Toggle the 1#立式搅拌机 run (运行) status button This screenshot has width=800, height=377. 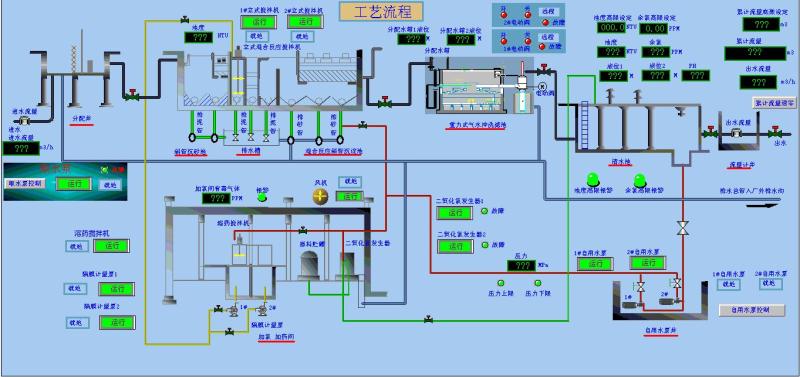tap(259, 22)
